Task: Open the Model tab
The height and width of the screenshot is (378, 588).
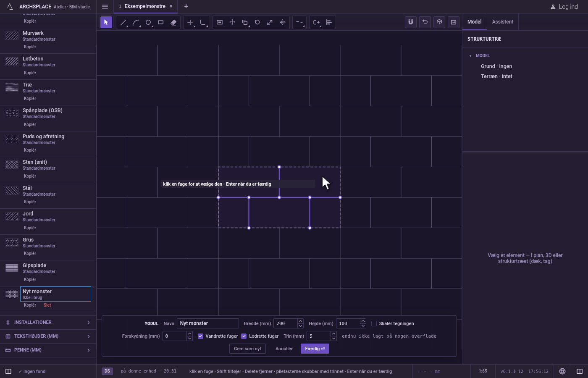Action: (475, 22)
